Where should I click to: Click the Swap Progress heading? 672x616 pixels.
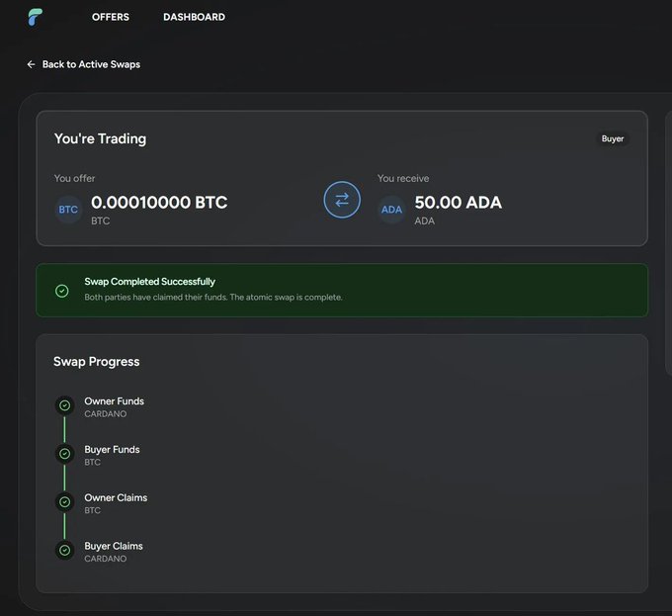[x=97, y=362]
